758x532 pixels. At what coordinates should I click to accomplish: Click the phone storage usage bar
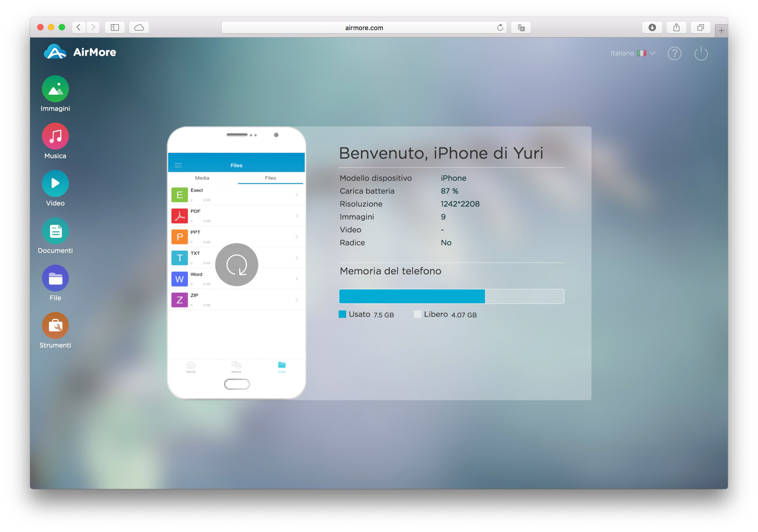(x=451, y=296)
